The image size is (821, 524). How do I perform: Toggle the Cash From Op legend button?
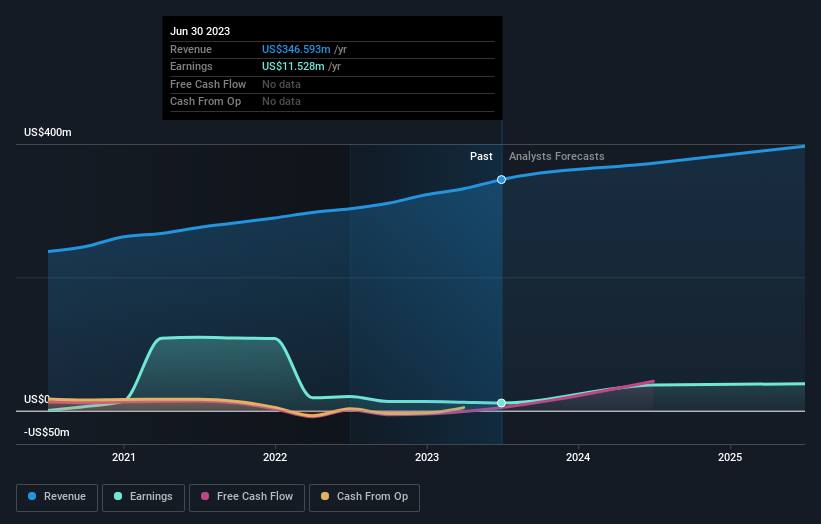(x=364, y=497)
